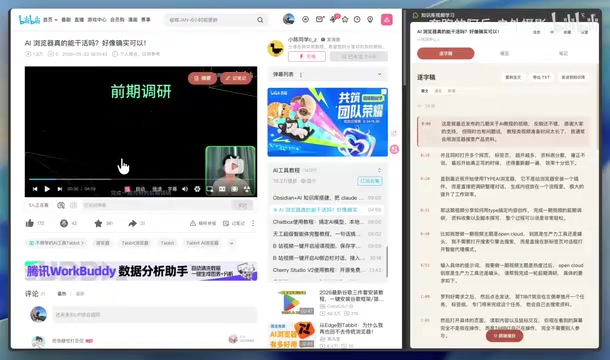Image resolution: width=610 pixels, height=360 pixels.
Task: Sort comments by newest
Action: (80, 294)
